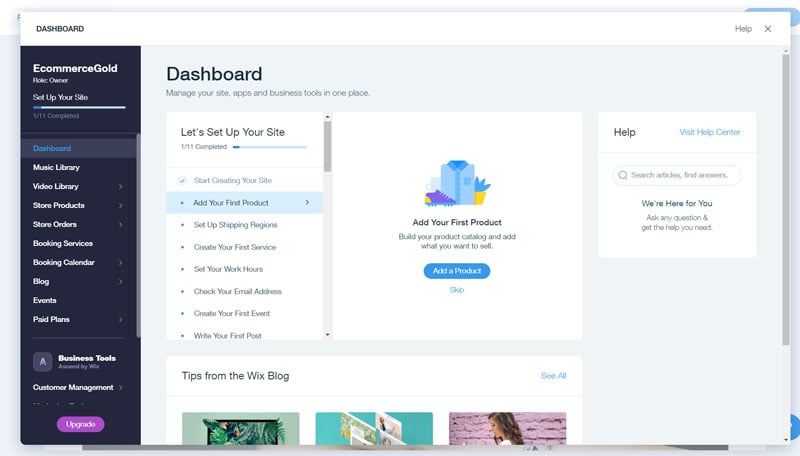Open Customer Management menu item
The width and height of the screenshot is (800, 456).
click(73, 387)
